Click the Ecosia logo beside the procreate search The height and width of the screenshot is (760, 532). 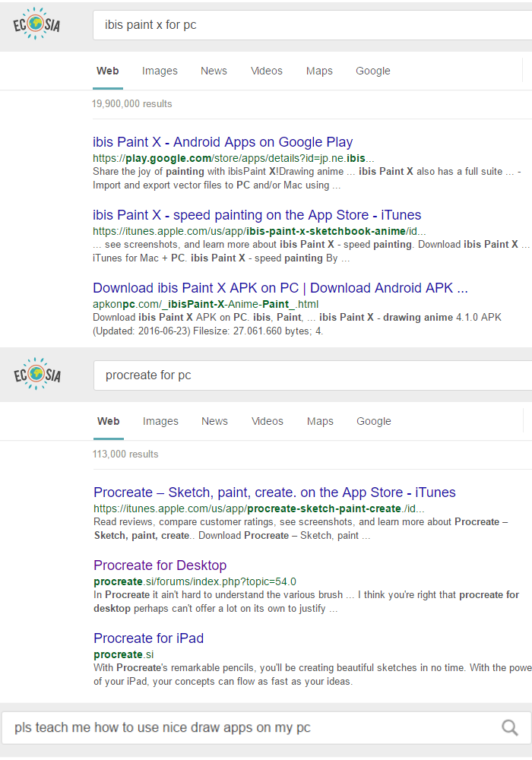point(36,375)
